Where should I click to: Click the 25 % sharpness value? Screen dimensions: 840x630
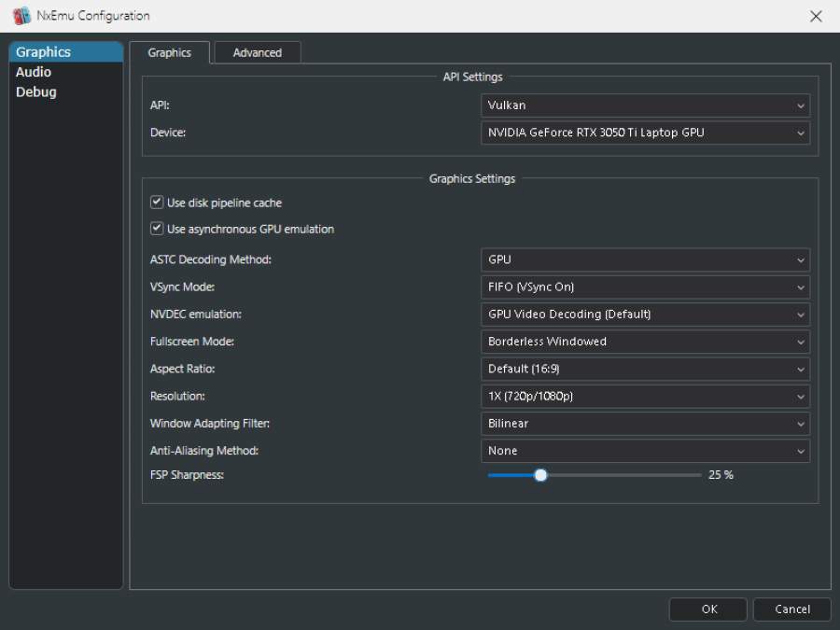[x=721, y=475]
